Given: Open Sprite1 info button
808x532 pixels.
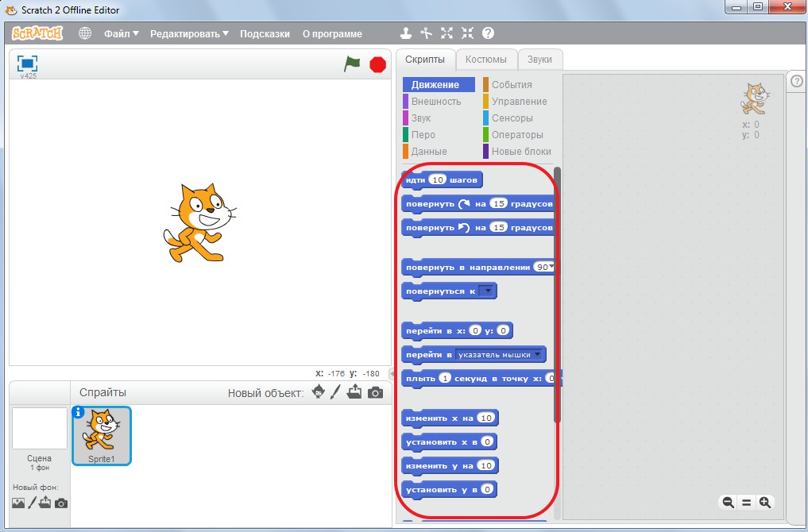Looking at the screenshot, I should [79, 412].
